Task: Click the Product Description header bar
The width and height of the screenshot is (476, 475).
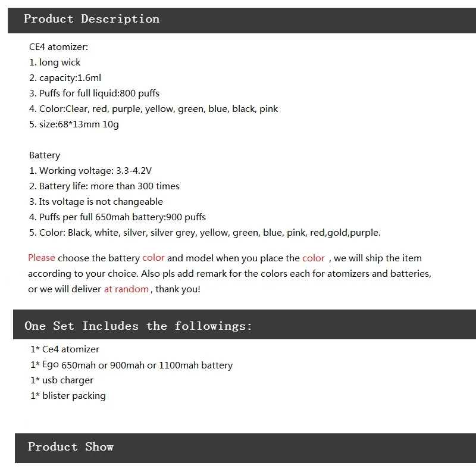Action: coord(242,20)
